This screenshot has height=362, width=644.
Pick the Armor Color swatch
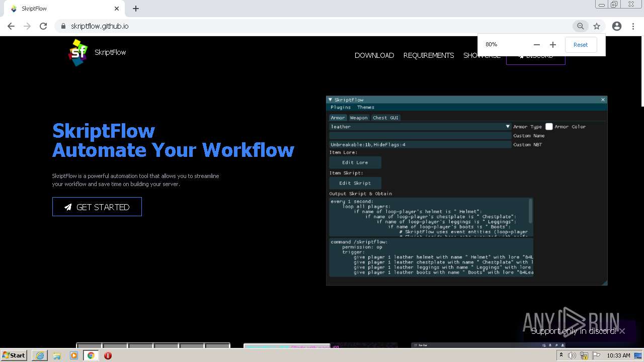(x=549, y=127)
